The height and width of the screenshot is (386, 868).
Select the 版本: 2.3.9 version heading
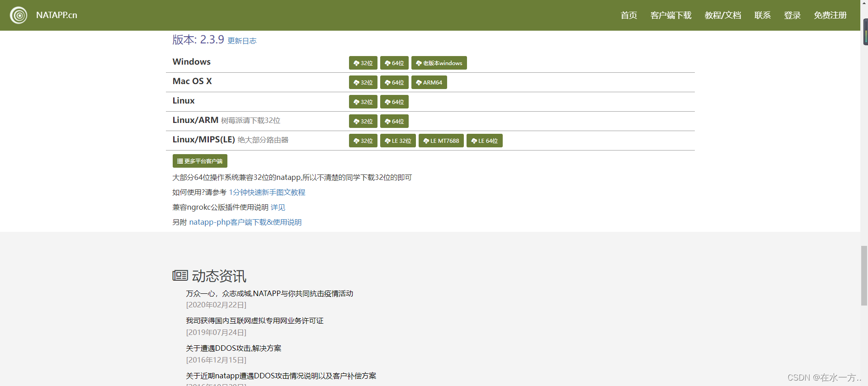click(198, 39)
